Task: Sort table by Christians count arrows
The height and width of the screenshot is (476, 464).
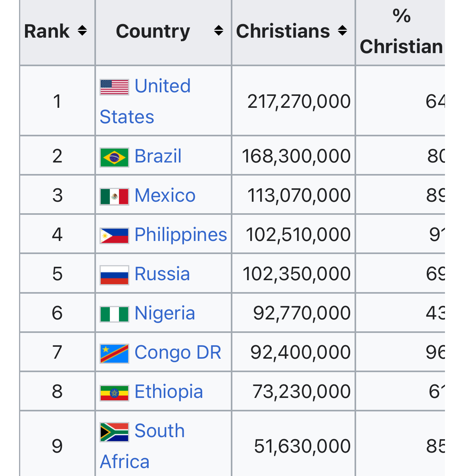Action: point(343,31)
